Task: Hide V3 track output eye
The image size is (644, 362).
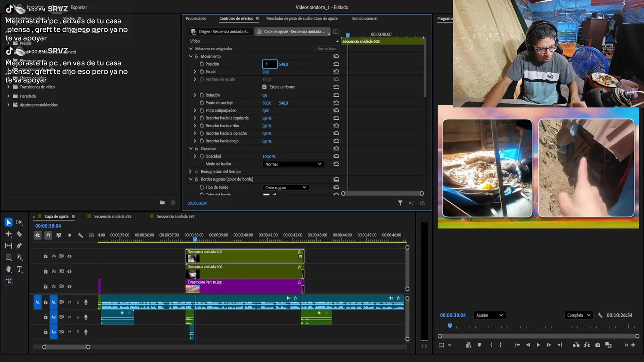Action: (x=69, y=271)
